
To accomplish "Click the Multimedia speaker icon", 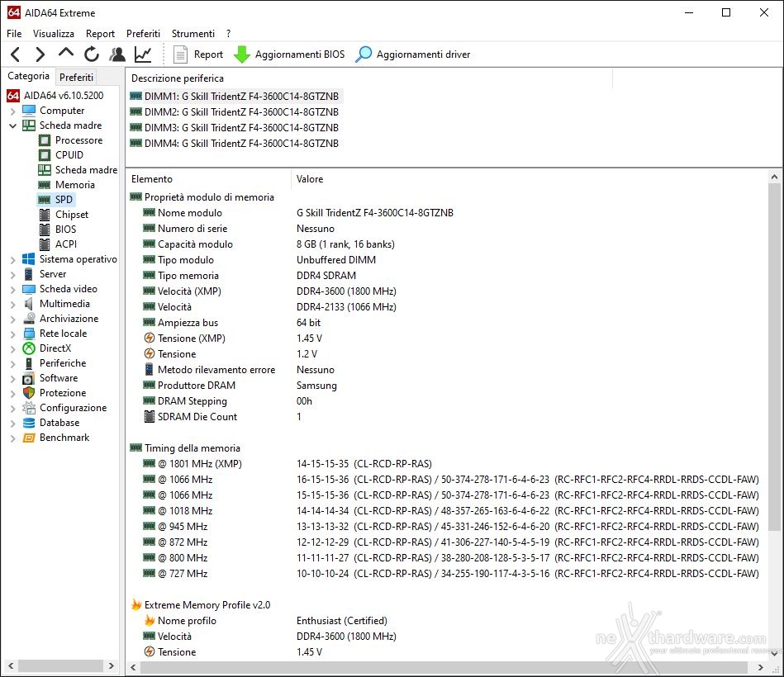I will tap(29, 304).
